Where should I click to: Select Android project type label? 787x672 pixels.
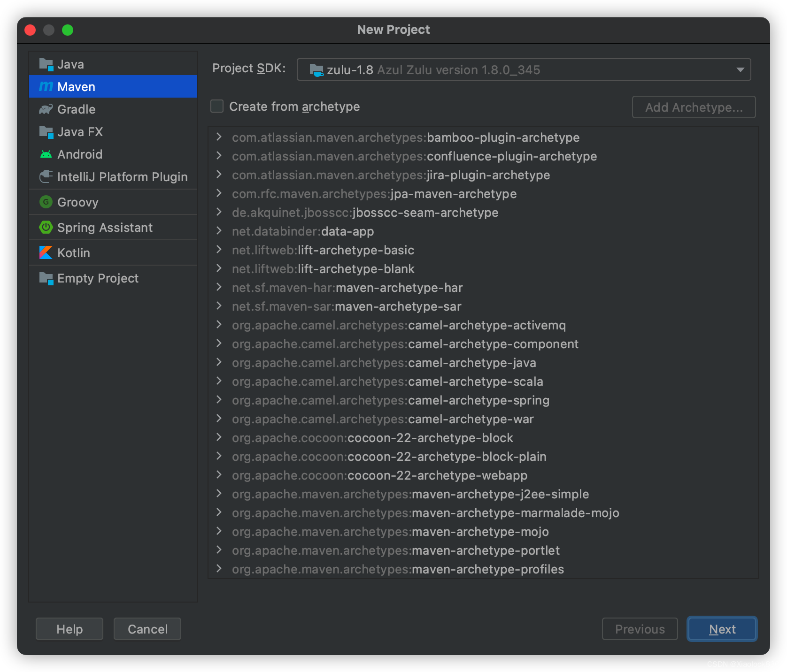[x=80, y=154]
